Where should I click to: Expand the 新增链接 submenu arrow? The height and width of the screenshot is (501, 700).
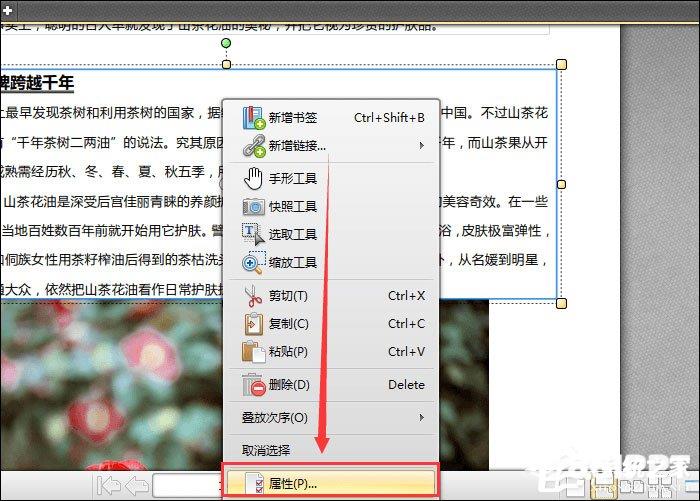click(421, 146)
